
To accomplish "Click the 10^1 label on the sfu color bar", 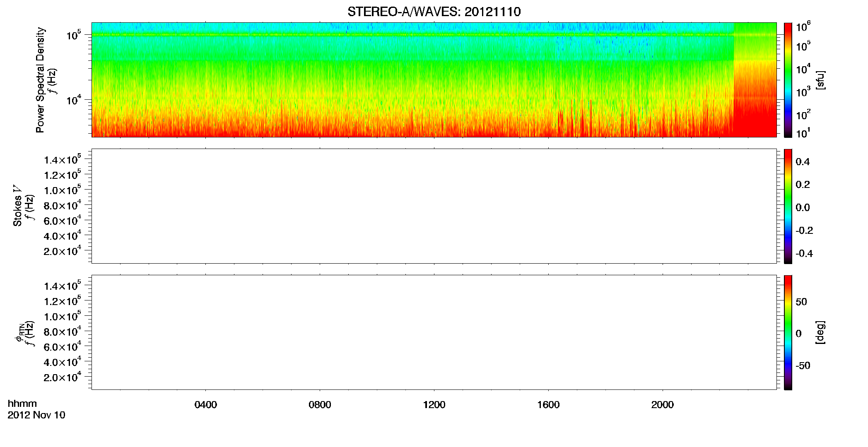I will point(803,133).
